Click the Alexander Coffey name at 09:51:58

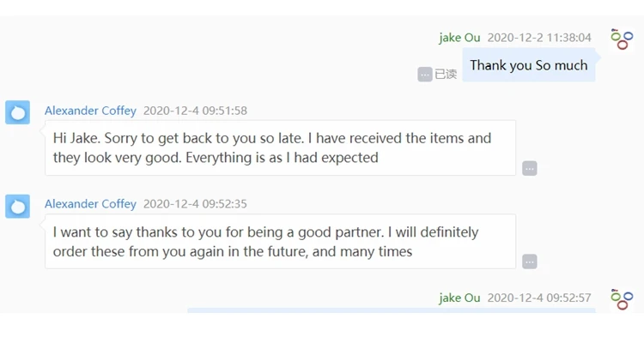point(90,111)
